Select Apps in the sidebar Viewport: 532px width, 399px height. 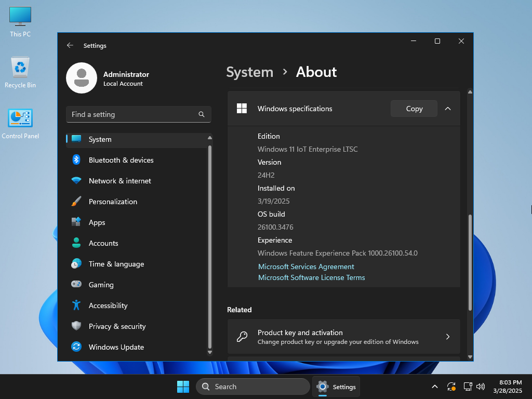coord(137,222)
